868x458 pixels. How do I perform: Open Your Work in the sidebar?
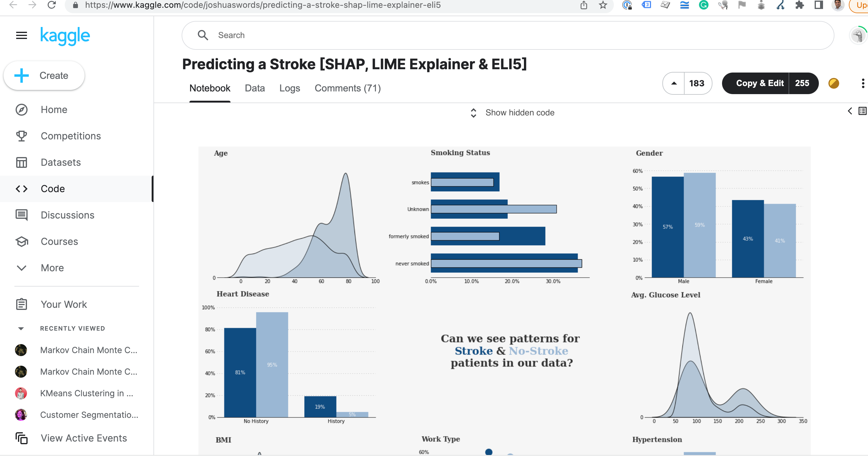64,304
